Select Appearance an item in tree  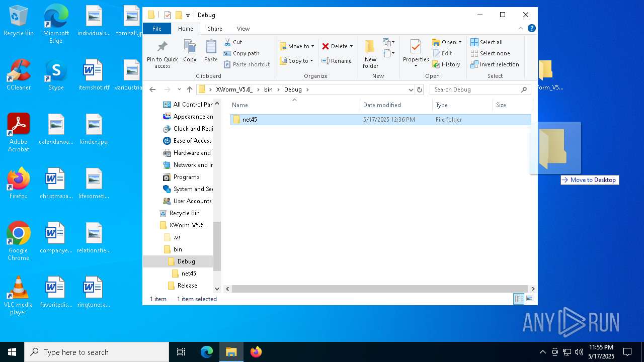tap(188, 117)
